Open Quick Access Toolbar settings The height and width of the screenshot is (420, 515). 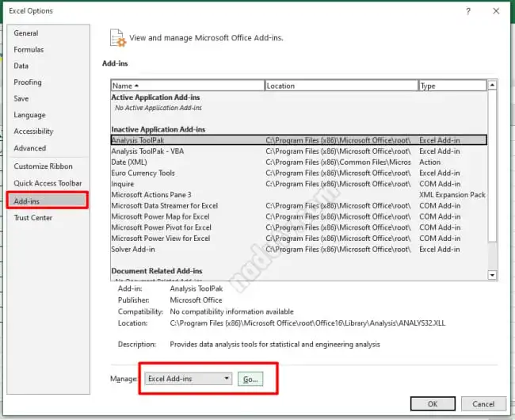[48, 183]
